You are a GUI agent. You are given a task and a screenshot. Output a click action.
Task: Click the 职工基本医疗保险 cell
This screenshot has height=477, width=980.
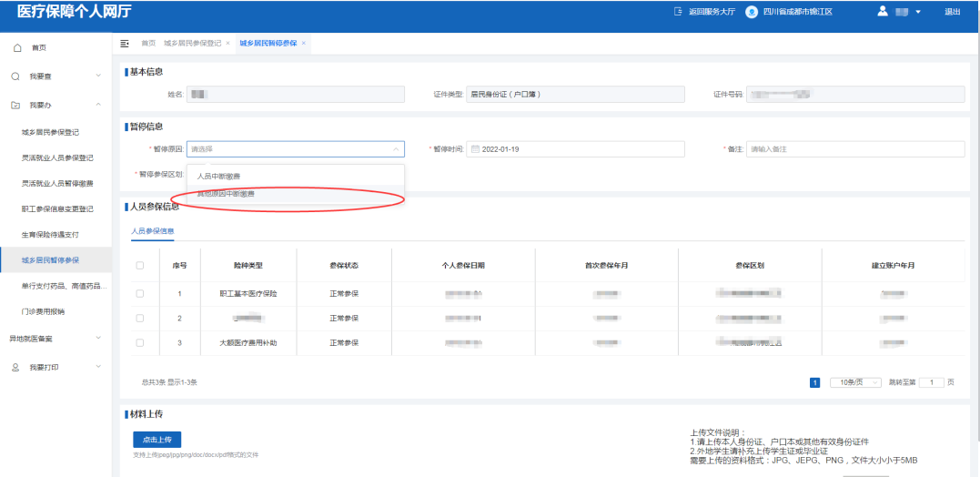(x=248, y=293)
